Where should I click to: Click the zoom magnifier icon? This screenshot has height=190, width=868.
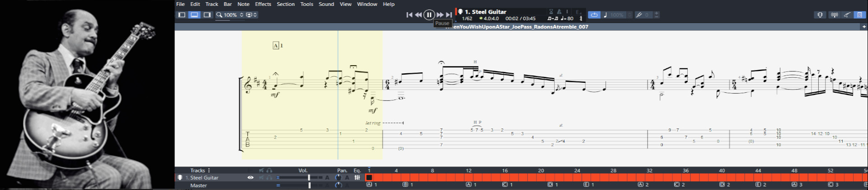(x=219, y=15)
